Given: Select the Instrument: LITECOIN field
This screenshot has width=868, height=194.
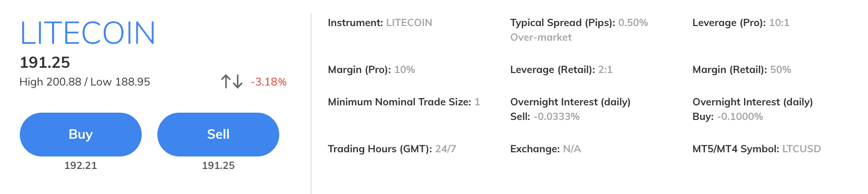Looking at the screenshot, I should pyautogui.click(x=380, y=23).
